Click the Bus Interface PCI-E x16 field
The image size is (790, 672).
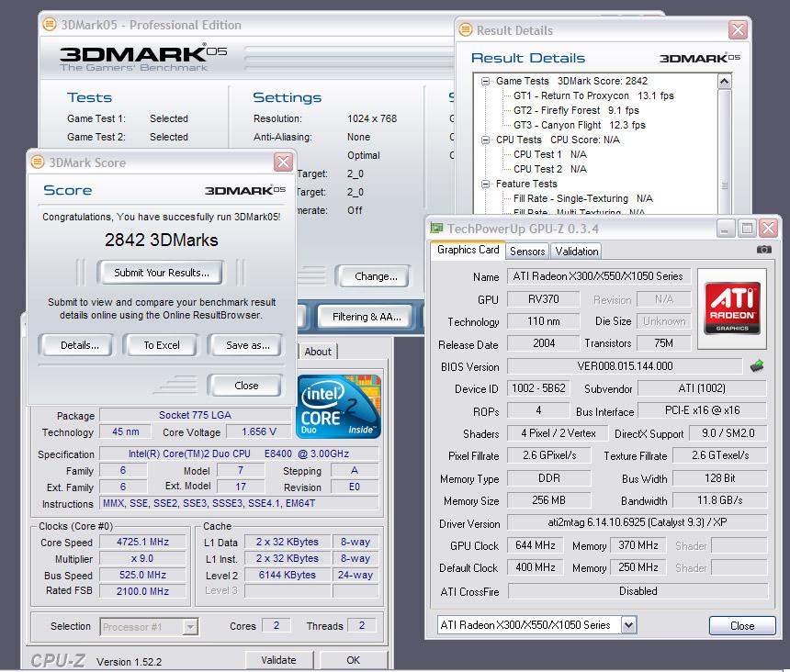(x=702, y=410)
